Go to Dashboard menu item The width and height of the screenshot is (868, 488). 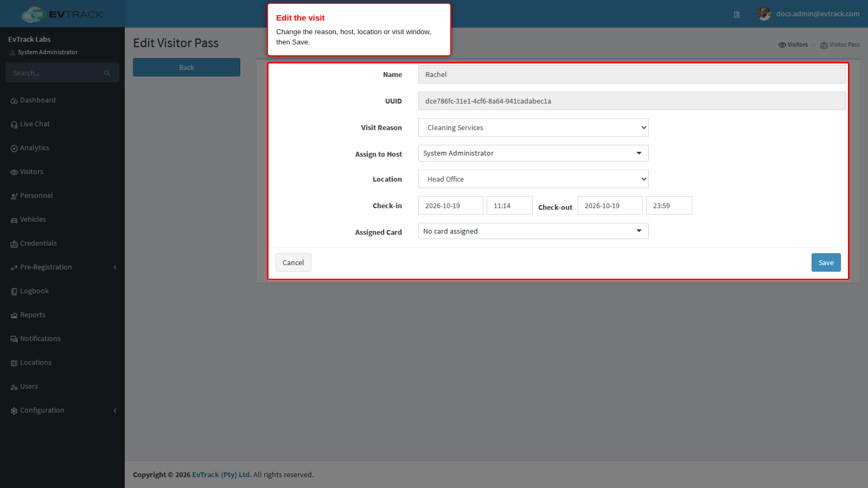(x=62, y=100)
